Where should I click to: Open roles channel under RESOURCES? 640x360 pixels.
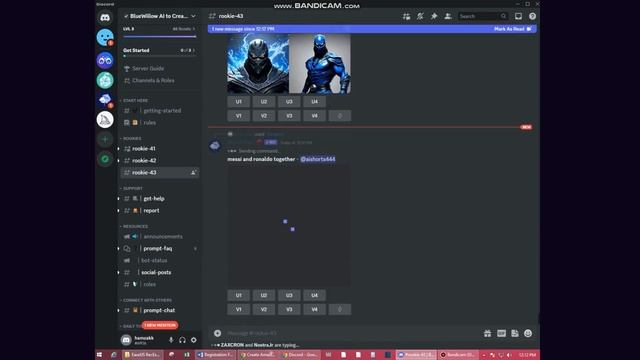[160, 284]
